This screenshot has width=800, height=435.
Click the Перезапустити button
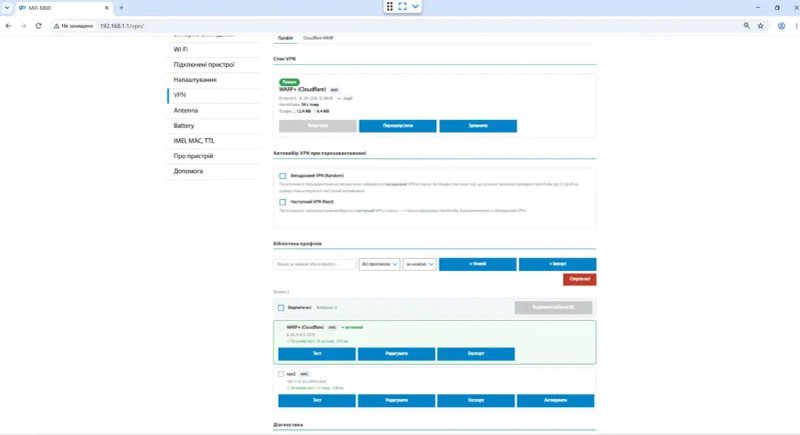click(x=397, y=126)
